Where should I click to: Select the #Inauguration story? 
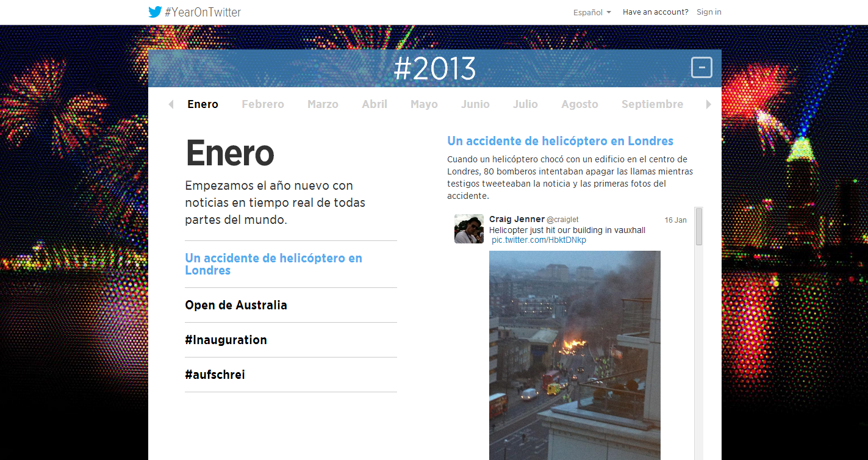click(x=226, y=340)
